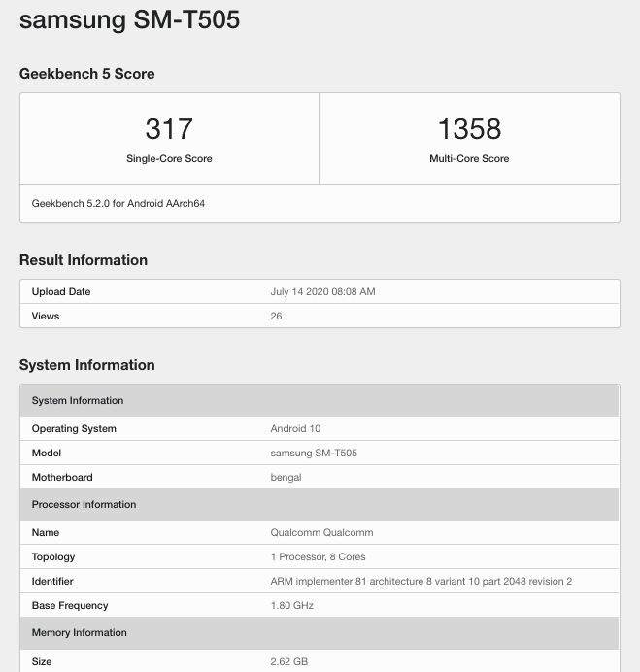The image size is (640, 672).
Task: Select the Android 10 operating system value
Action: 295,428
